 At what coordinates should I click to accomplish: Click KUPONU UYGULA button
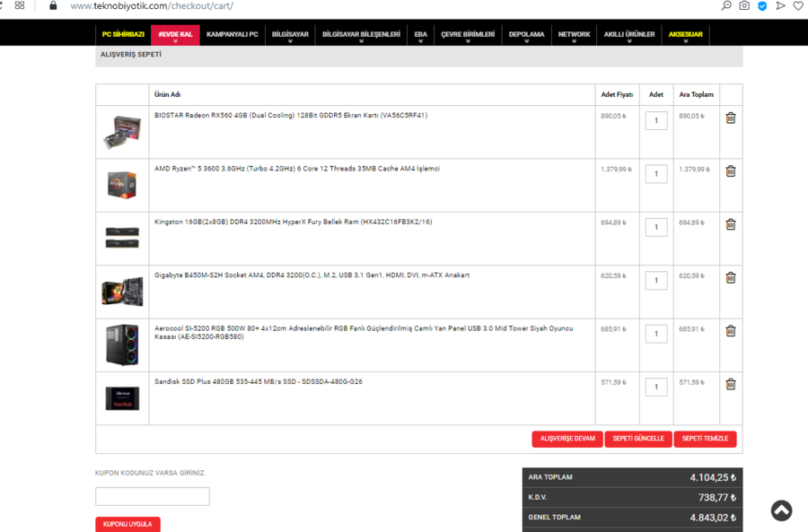(127, 524)
